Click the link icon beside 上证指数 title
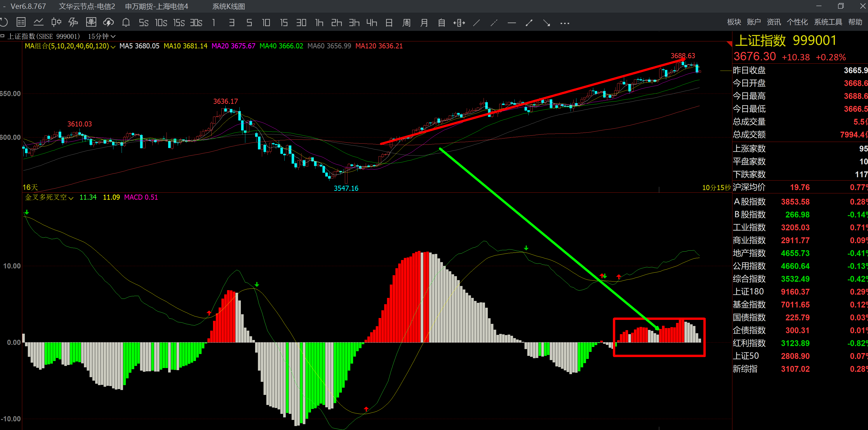868x430 pixels. [x=2, y=35]
